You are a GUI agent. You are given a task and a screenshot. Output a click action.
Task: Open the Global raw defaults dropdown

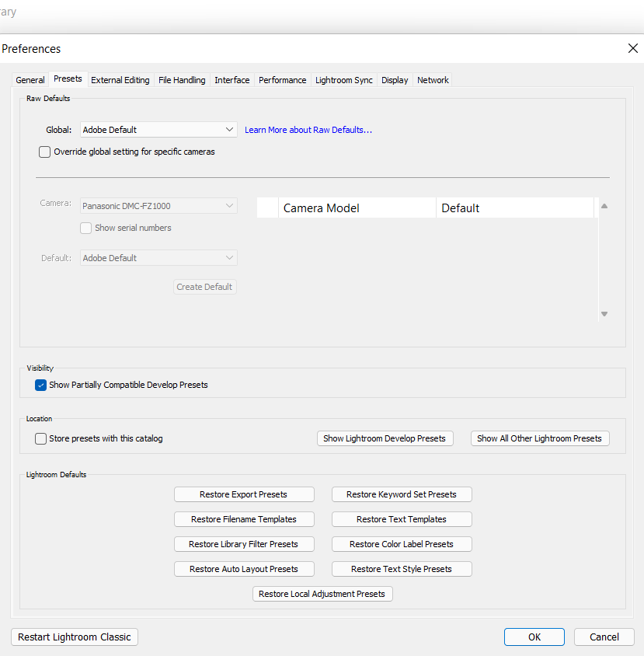tap(159, 130)
